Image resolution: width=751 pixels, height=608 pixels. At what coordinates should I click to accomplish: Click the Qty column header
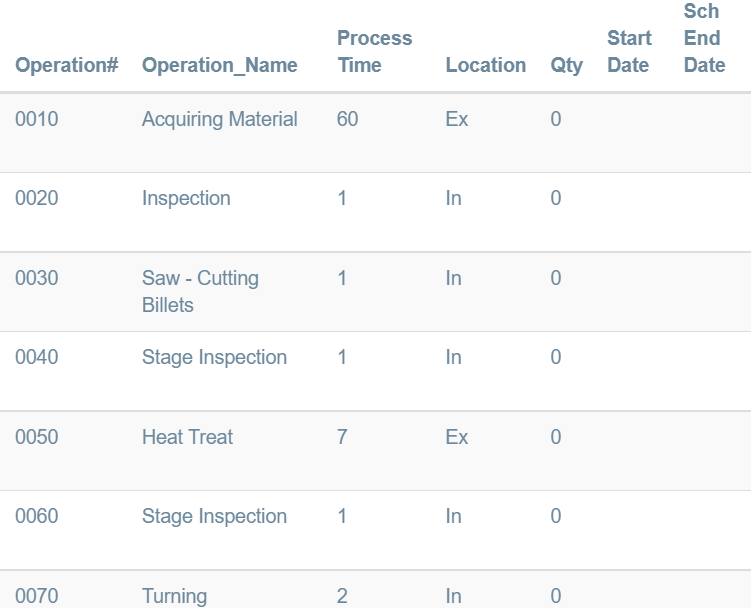tap(566, 65)
